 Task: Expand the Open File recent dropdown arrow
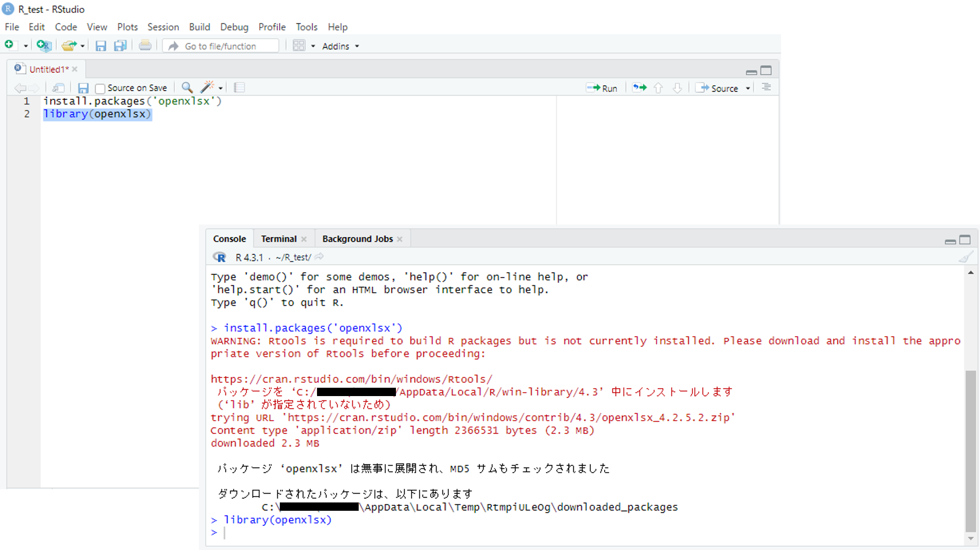pos(82,46)
